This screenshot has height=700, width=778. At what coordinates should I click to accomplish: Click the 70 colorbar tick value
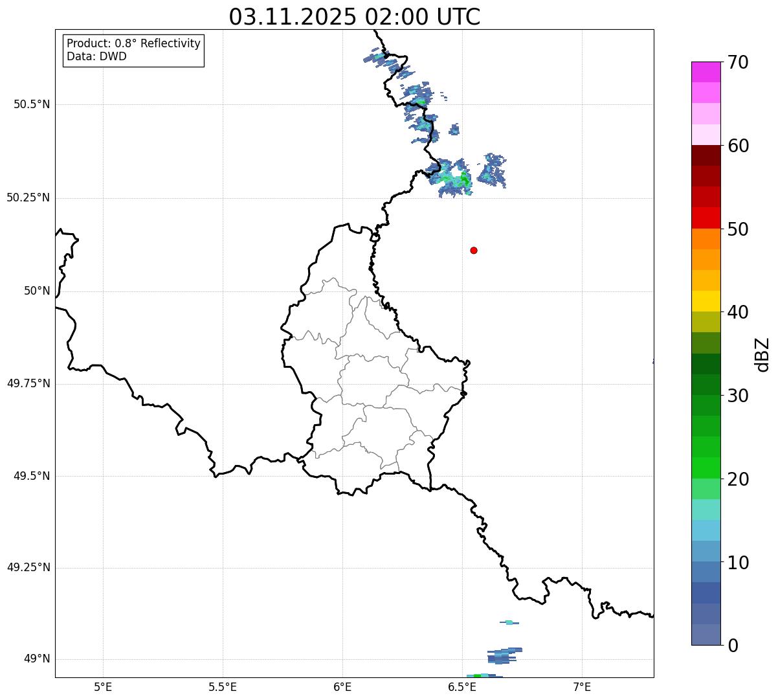pos(737,62)
